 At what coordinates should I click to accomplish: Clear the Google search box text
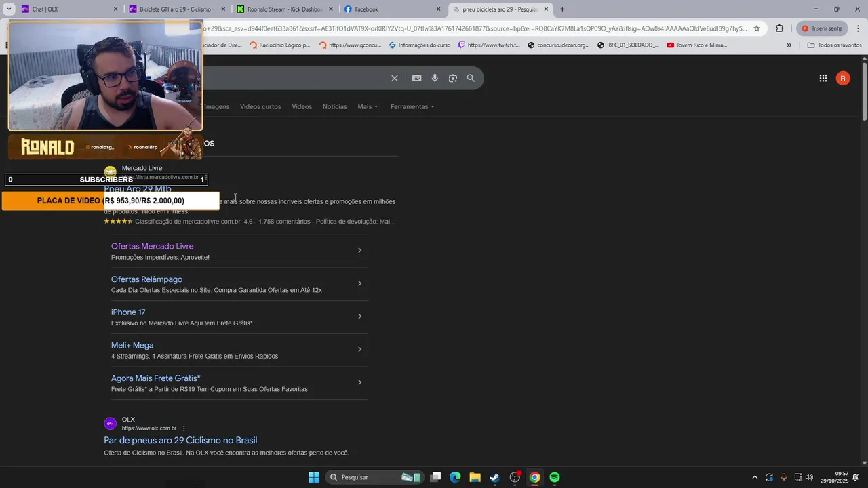pyautogui.click(x=395, y=78)
